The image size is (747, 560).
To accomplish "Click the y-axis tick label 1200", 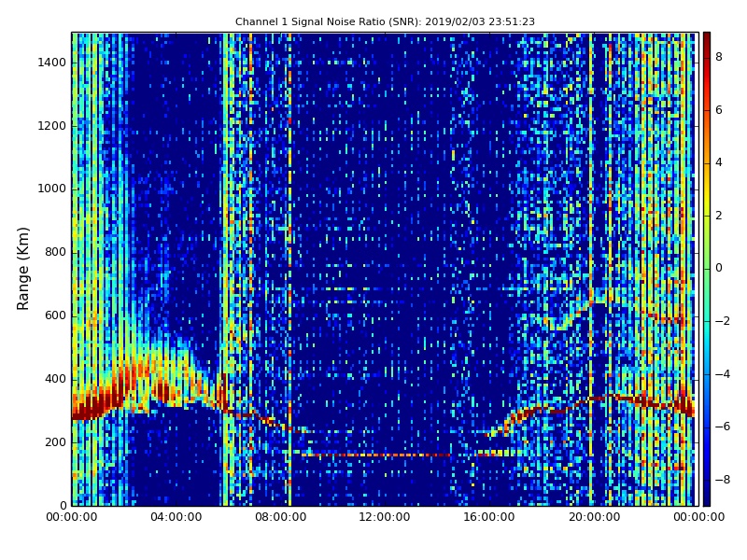I will 52,126.
